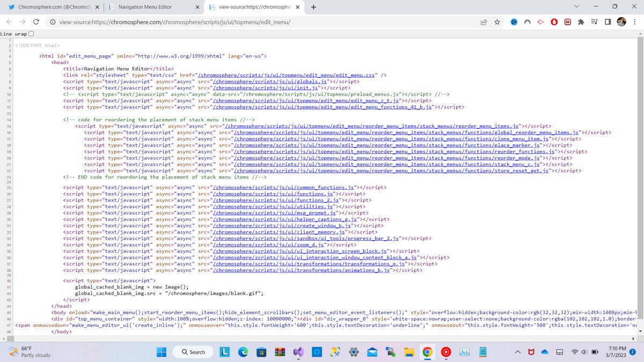Open the edit_menu_z_t.js link
The width and height of the screenshot is (644, 362).
[306, 100]
